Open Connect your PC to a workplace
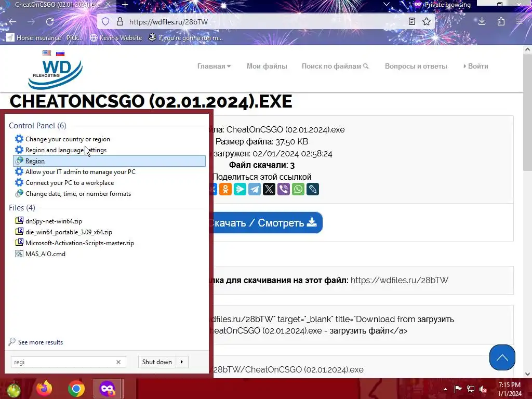 109,182
